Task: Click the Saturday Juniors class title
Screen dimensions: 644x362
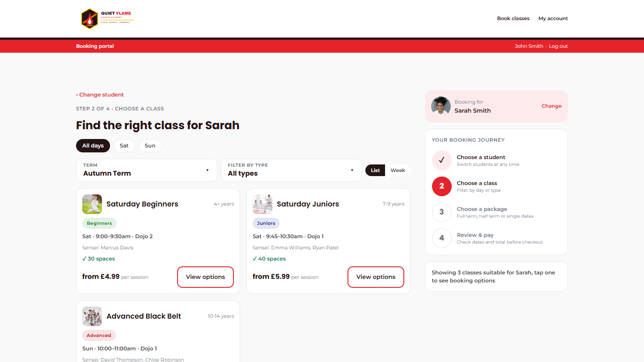Action: [x=308, y=204]
